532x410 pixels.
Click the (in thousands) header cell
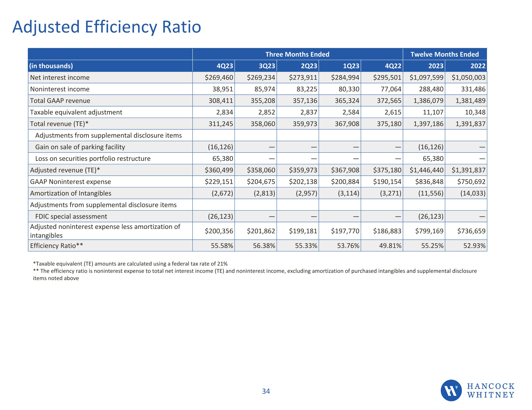(x=51, y=66)
